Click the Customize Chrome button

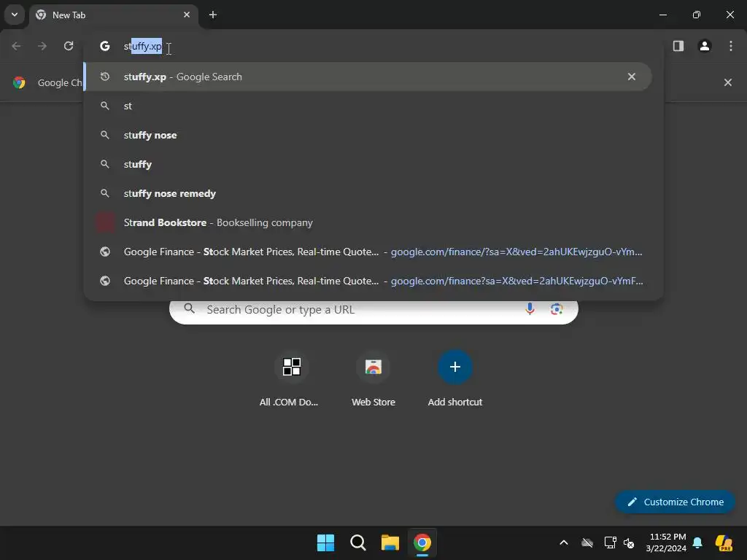coord(675,502)
